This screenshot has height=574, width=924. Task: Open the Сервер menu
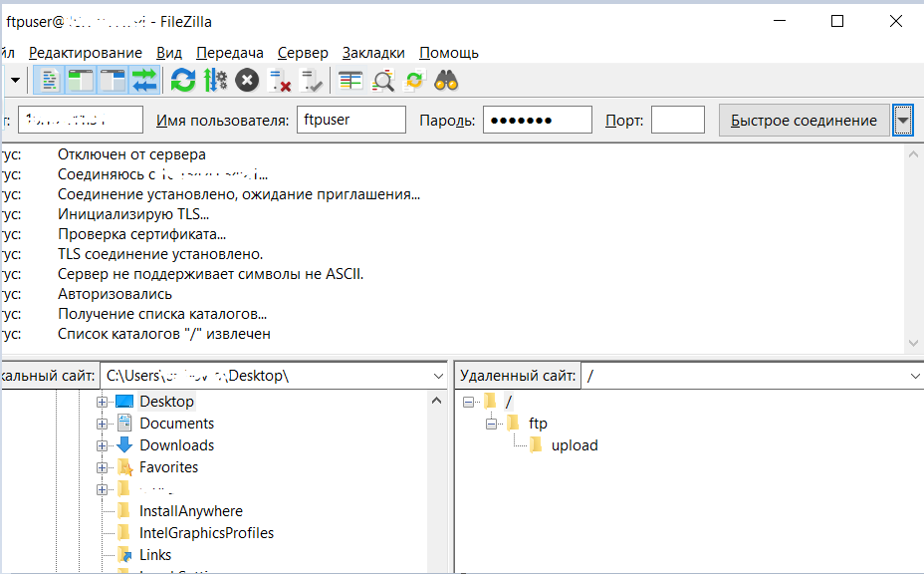click(303, 53)
